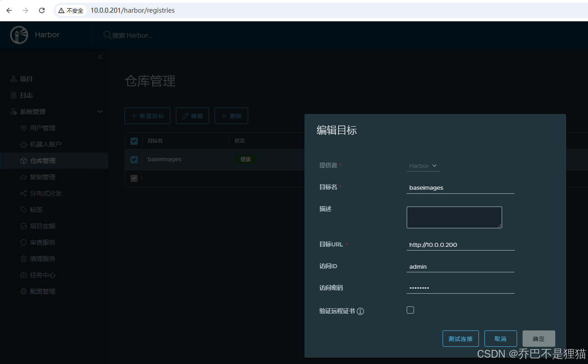The image size is (588, 364).
Task: Open 审查服务 in the sidebar
Action: click(43, 242)
